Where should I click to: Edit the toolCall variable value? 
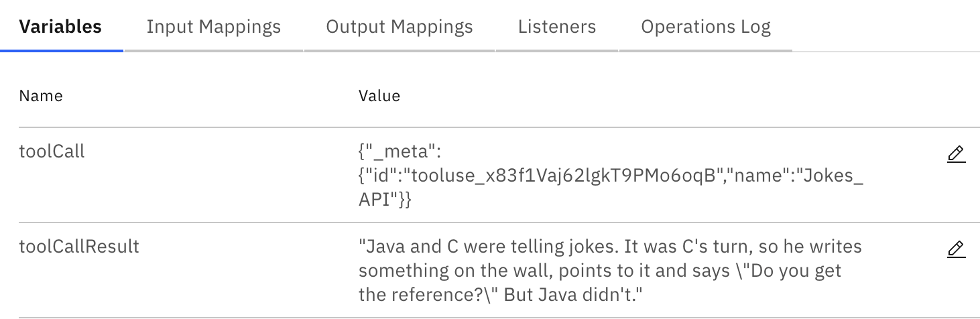pyautogui.click(x=956, y=154)
